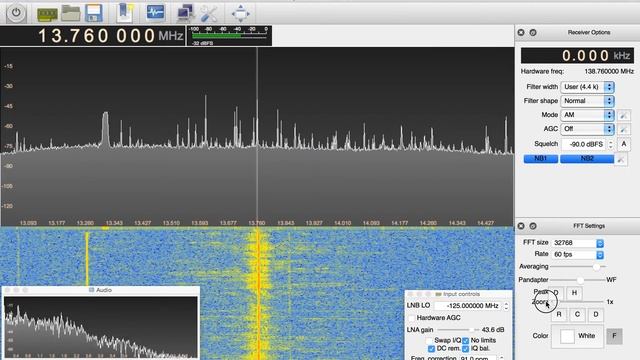Toggle peak detect D button

coord(556,293)
